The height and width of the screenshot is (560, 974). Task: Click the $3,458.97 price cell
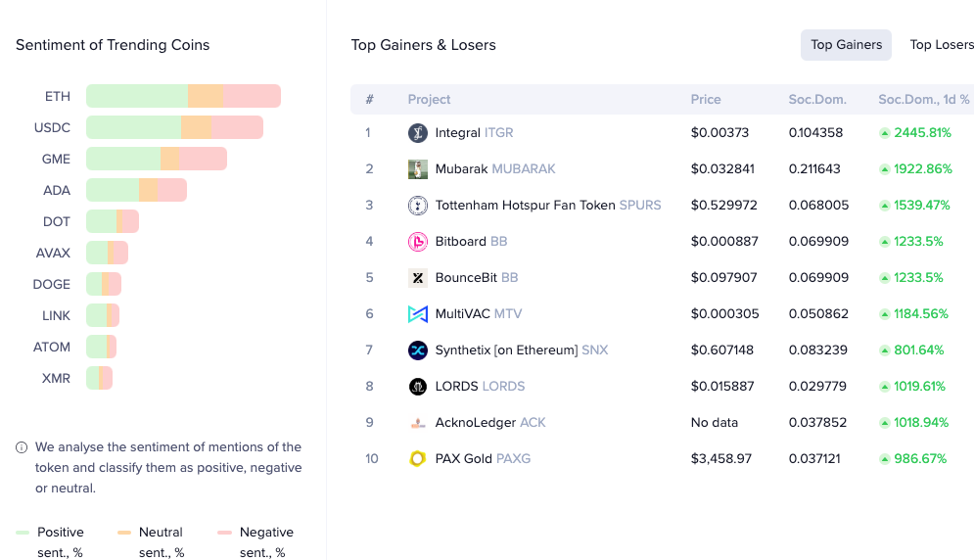(721, 459)
